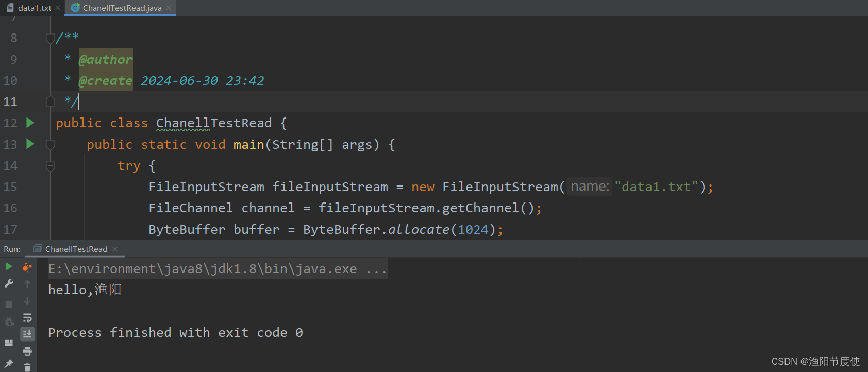This screenshot has height=372, width=868.
Task: Click the Restore Layout icon in Run panel
Action: tap(9, 342)
